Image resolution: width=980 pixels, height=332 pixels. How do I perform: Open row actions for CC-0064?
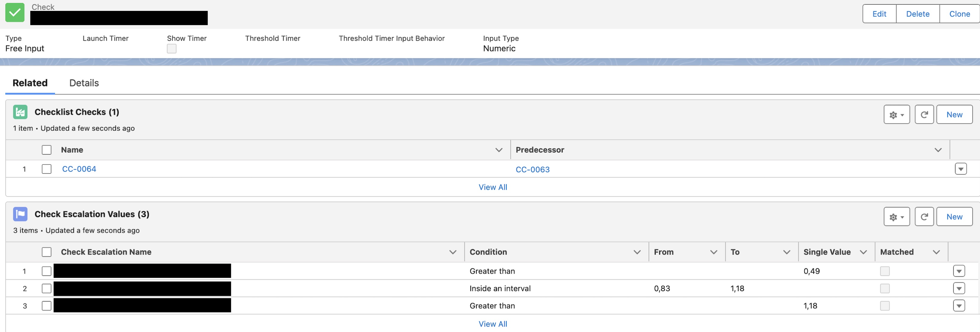pyautogui.click(x=960, y=169)
